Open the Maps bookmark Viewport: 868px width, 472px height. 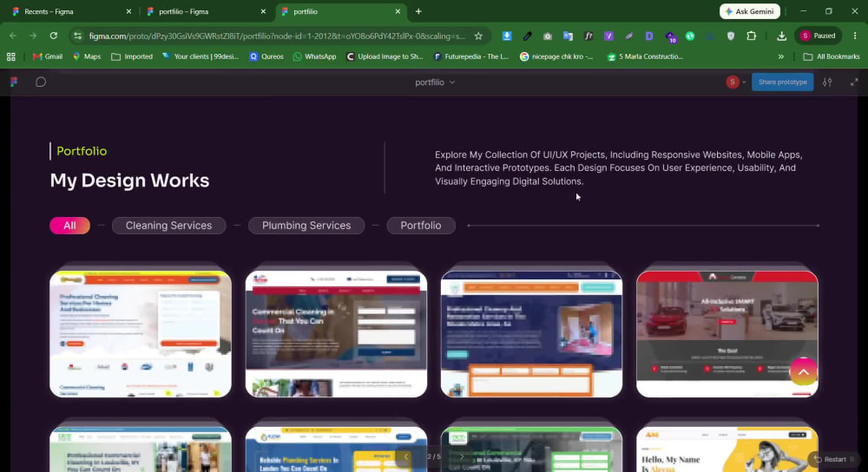(87, 56)
